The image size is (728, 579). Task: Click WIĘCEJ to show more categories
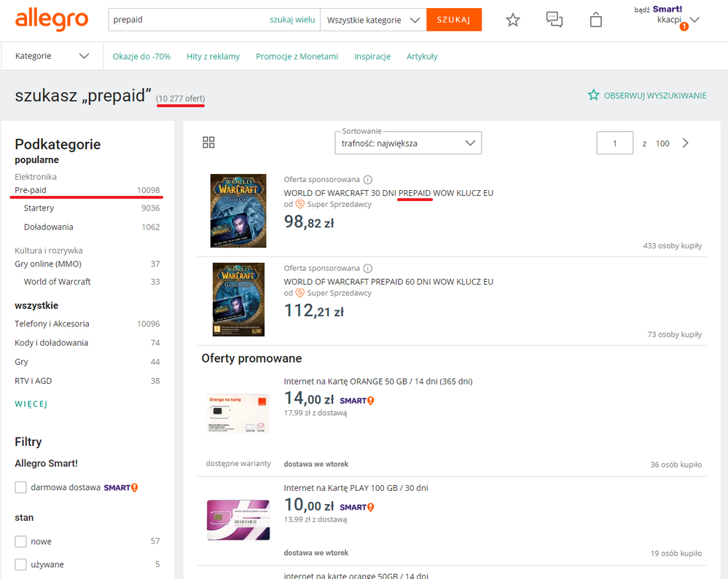coord(31,403)
